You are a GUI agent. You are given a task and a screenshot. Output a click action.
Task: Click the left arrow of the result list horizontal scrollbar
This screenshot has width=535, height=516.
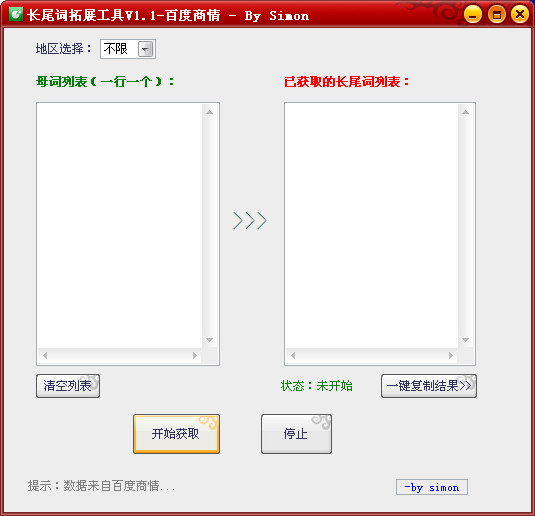293,356
